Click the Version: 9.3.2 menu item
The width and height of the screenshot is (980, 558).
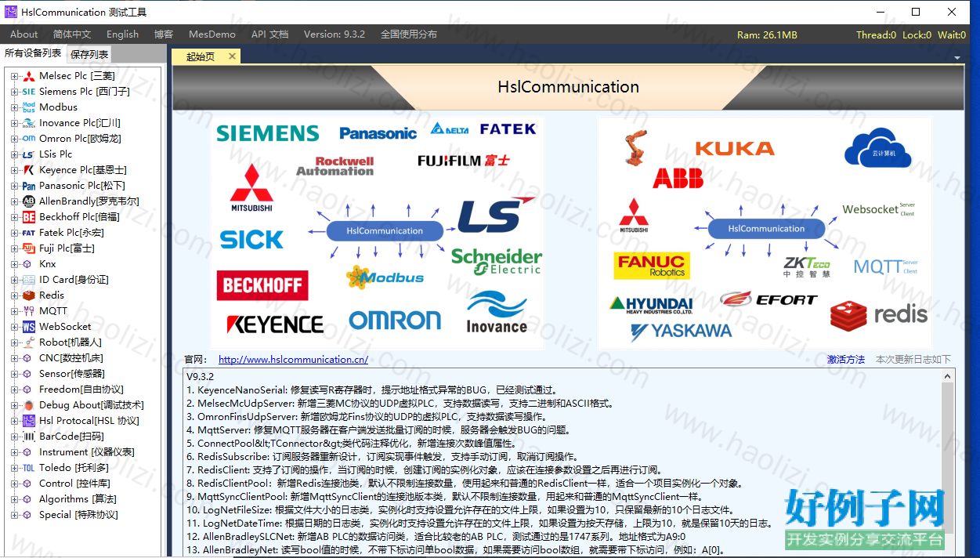(335, 34)
